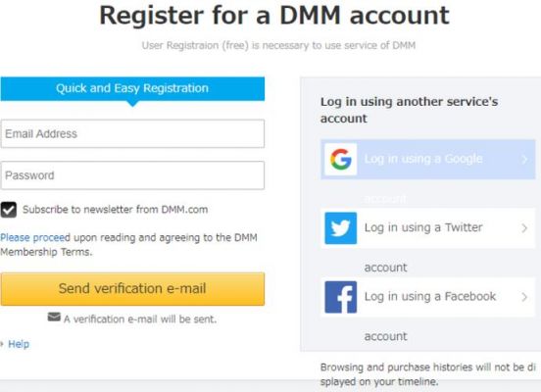Click the Send verification e-mail button
541x392 pixels.
click(132, 289)
